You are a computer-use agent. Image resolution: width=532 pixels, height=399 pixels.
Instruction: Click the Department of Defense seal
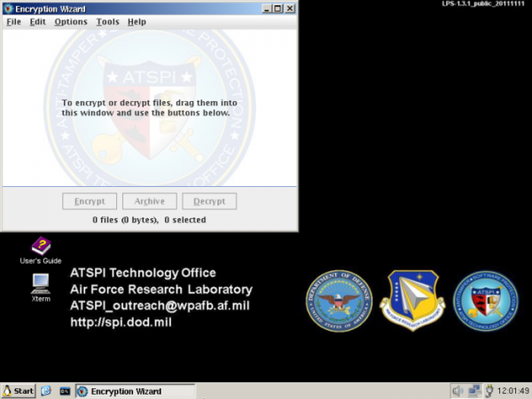tap(340, 302)
